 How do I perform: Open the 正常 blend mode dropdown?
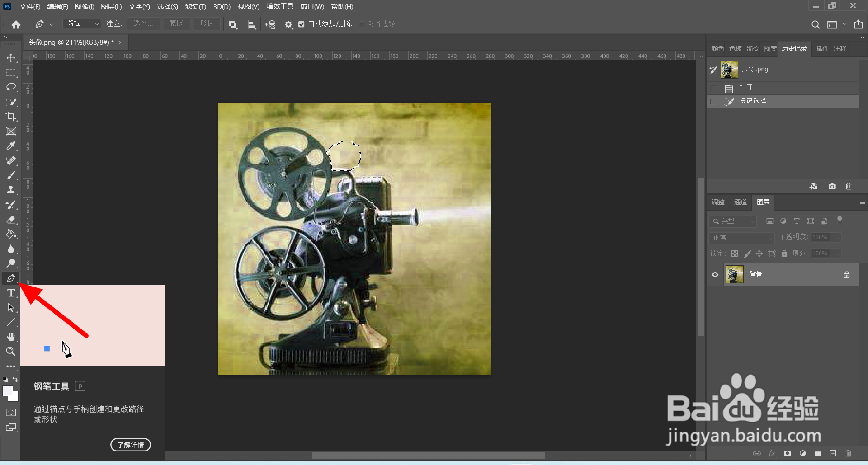pyautogui.click(x=742, y=237)
